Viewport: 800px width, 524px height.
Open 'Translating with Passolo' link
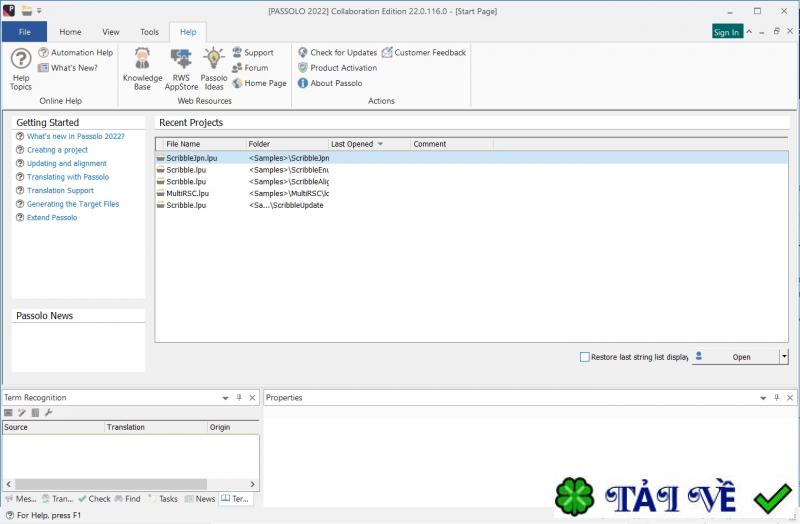(x=68, y=177)
